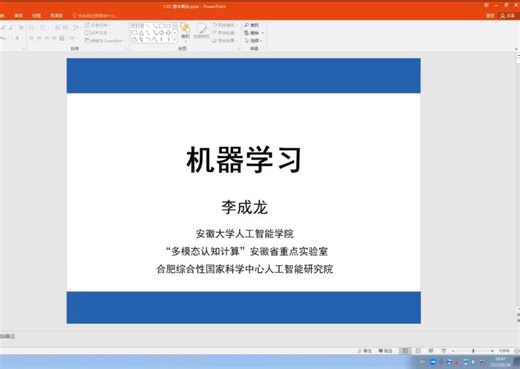Image resolution: width=520 pixels, height=369 pixels.
Task: Expand the shapes gallery more arrow
Action: click(175, 39)
